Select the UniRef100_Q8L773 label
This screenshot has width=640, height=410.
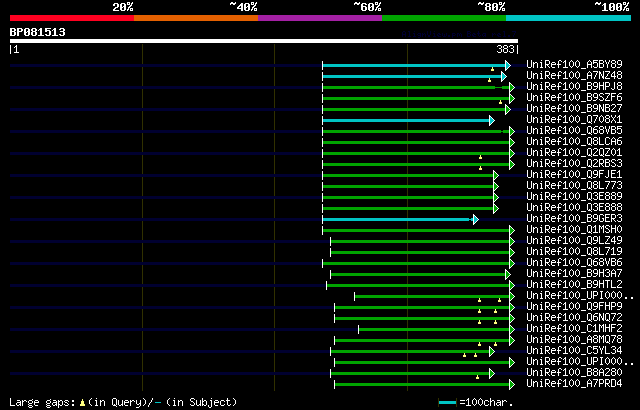(x=574, y=185)
